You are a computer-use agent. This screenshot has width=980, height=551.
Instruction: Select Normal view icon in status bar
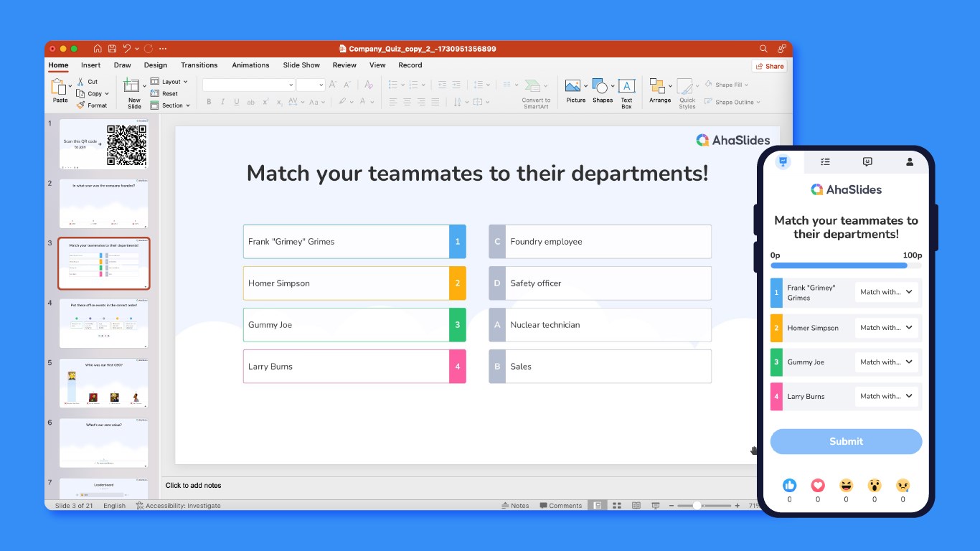[597, 505]
